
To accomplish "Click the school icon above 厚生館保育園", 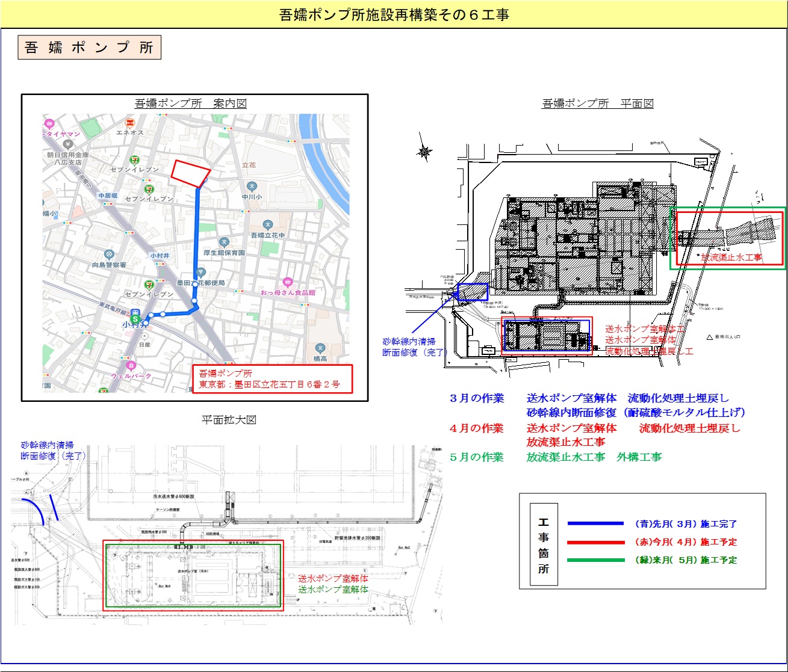I will click(x=224, y=242).
